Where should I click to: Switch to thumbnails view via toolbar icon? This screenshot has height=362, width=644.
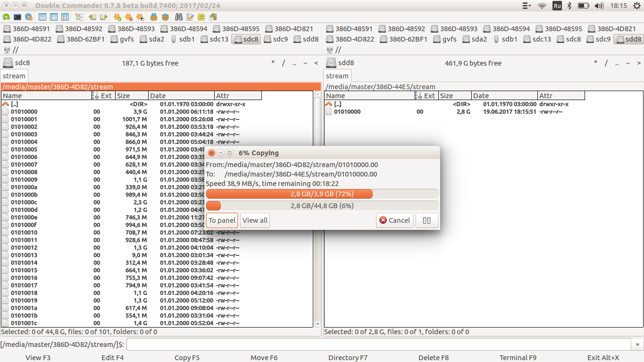click(65, 17)
